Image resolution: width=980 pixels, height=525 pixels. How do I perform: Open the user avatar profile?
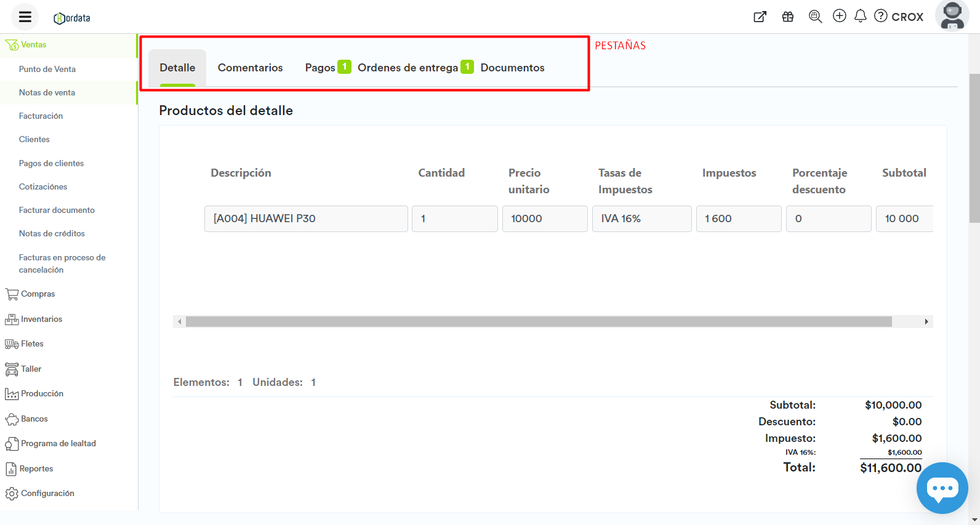tap(952, 16)
